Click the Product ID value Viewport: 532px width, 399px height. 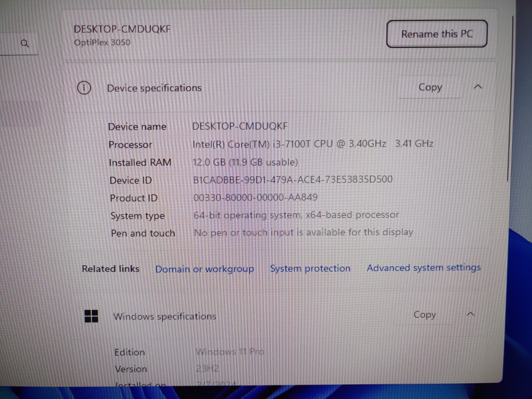(x=256, y=197)
